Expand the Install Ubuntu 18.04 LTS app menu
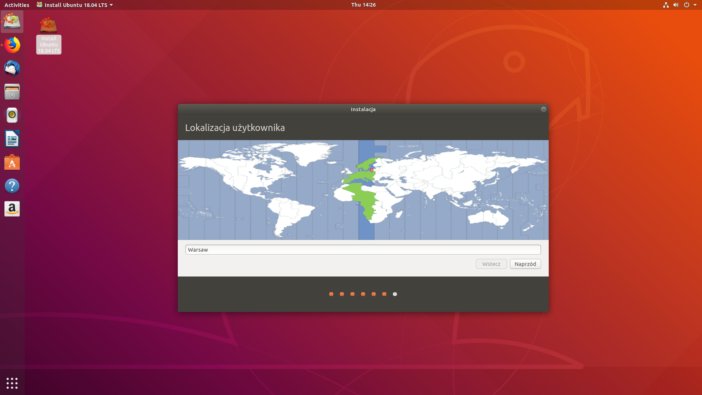The image size is (702, 395). (x=75, y=5)
